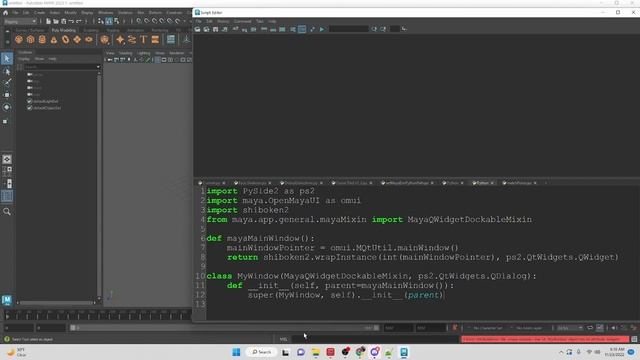
Task: Open Command menu in Script Editor
Action: [242, 21]
